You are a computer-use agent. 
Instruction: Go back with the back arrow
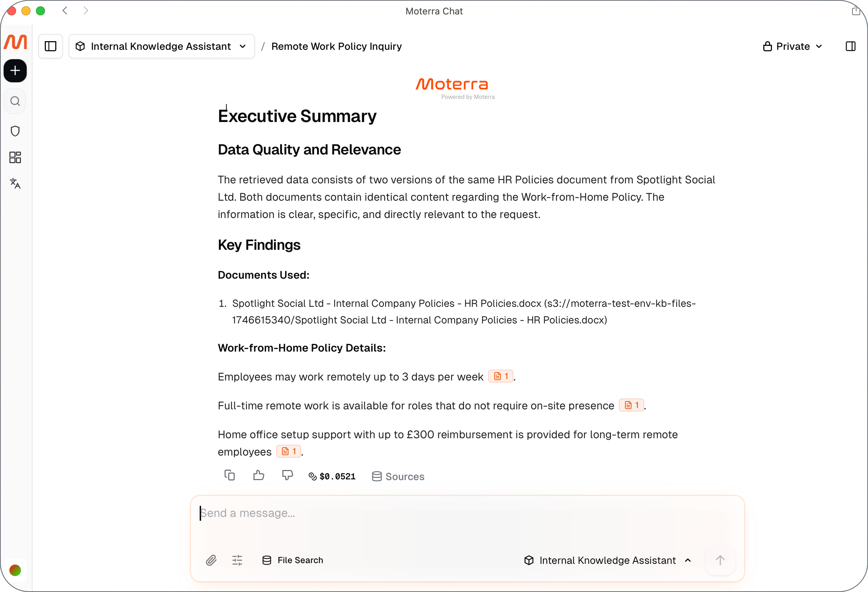pos(65,10)
